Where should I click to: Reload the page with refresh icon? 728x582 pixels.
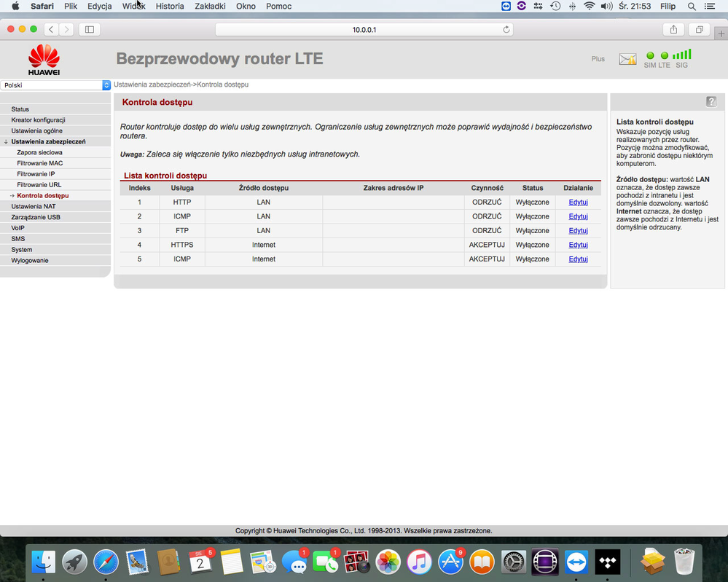point(506,30)
